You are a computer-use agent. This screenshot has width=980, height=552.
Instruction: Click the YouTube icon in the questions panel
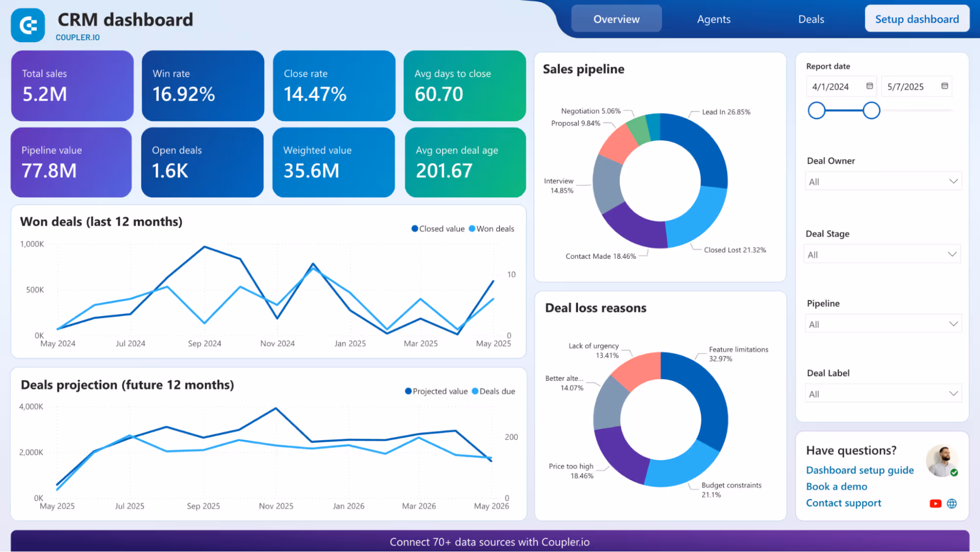coord(935,503)
